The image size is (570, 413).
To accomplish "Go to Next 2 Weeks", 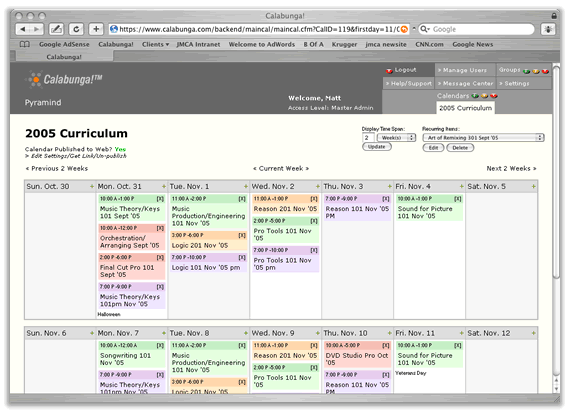I will (511, 168).
